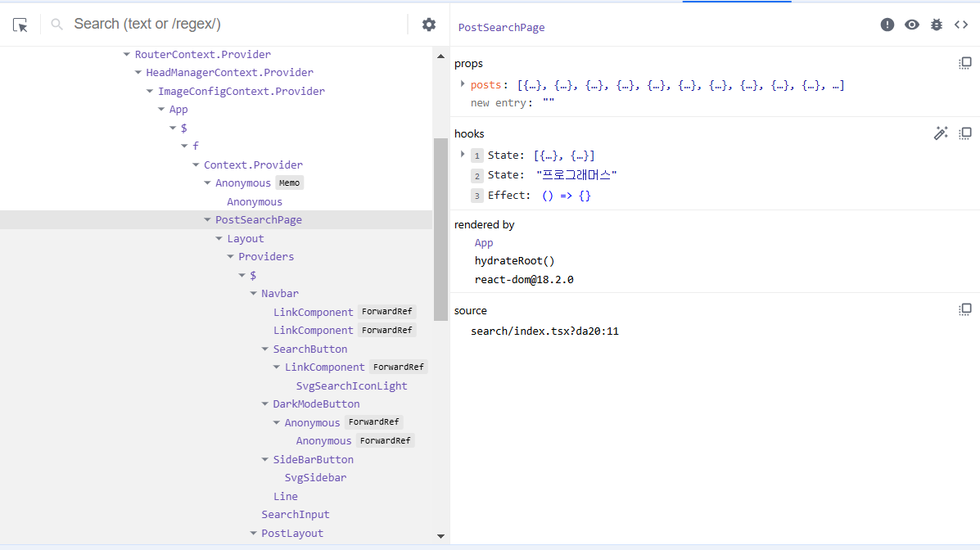Select the SearchInput component
Screen dimensions: 980x550
295,515
